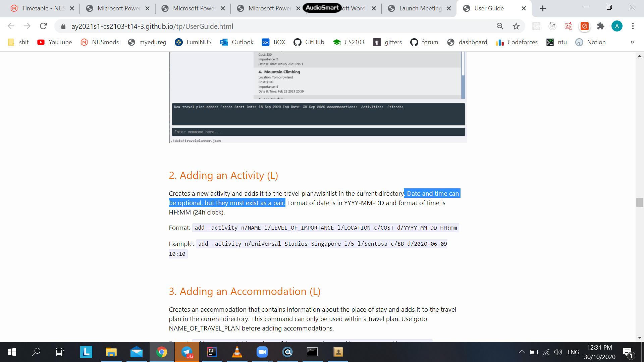The width and height of the screenshot is (644, 362).
Task: Open the zoom magnifier icon in address bar
Action: tap(500, 26)
